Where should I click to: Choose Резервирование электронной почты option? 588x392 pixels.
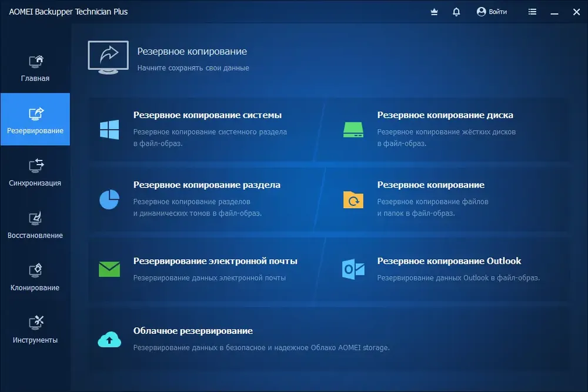point(215,261)
